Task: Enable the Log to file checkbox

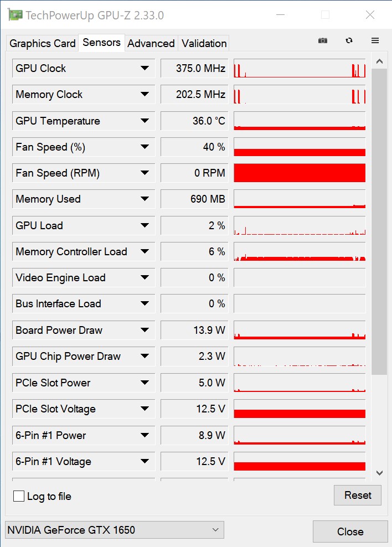Action: (x=19, y=496)
